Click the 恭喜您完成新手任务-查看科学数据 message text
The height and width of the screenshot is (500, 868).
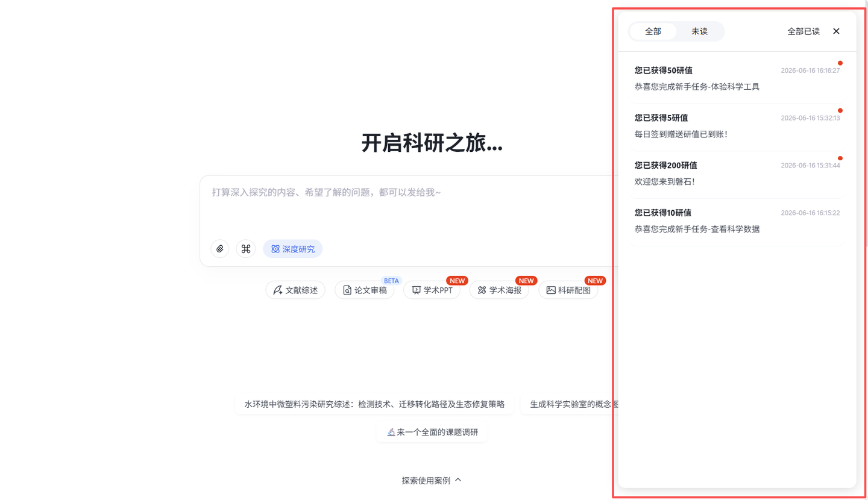(697, 229)
